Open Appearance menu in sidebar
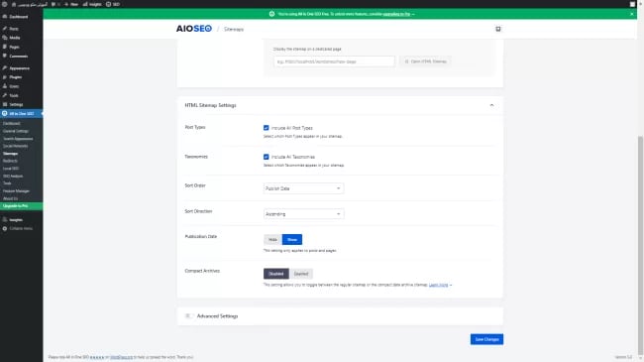644x362 pixels. 19,67
